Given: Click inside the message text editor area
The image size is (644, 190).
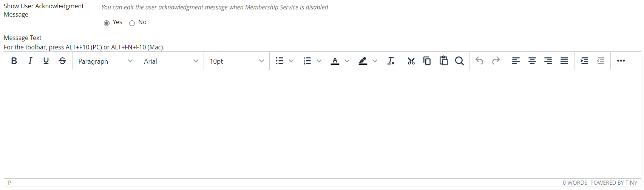Looking at the screenshot, I should pos(322,124).
